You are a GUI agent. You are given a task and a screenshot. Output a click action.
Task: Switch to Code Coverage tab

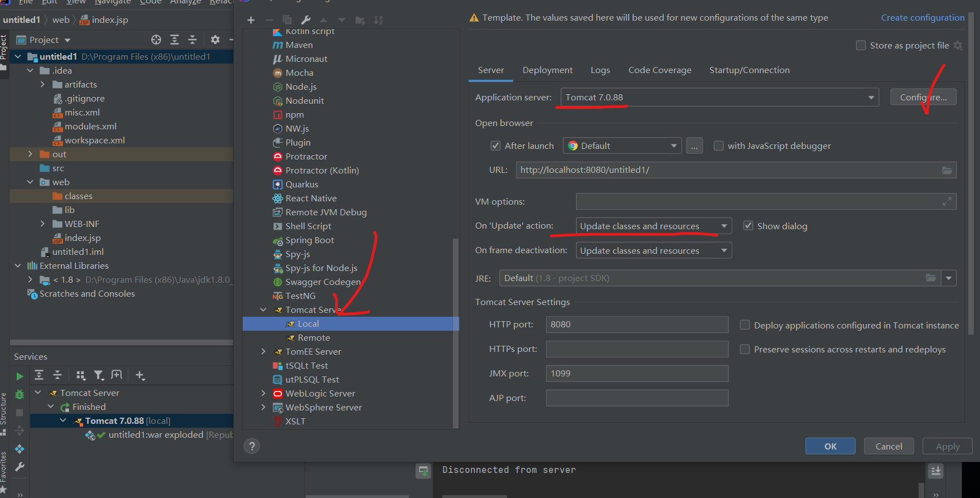tap(660, 70)
